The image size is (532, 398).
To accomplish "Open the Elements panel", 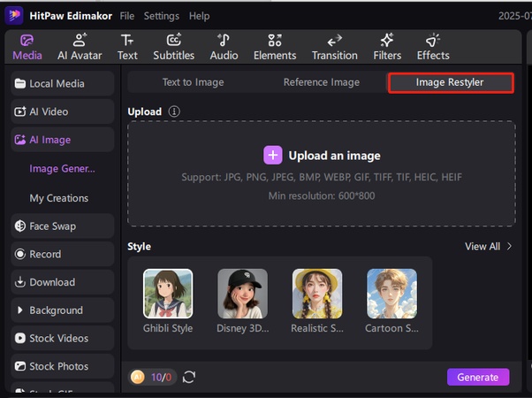I will (275, 47).
